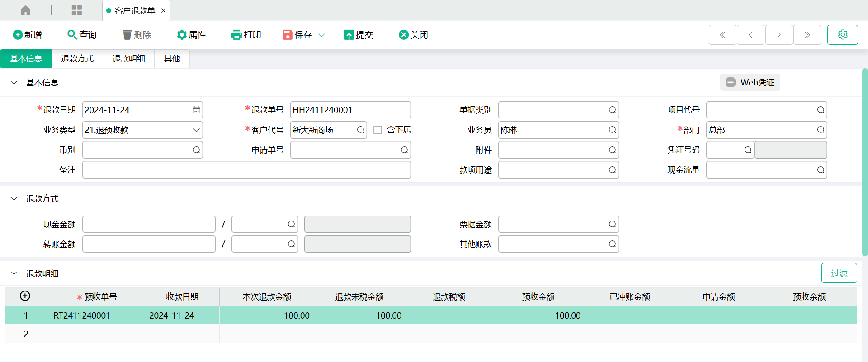Click the 预收余额 column header

tap(809, 297)
